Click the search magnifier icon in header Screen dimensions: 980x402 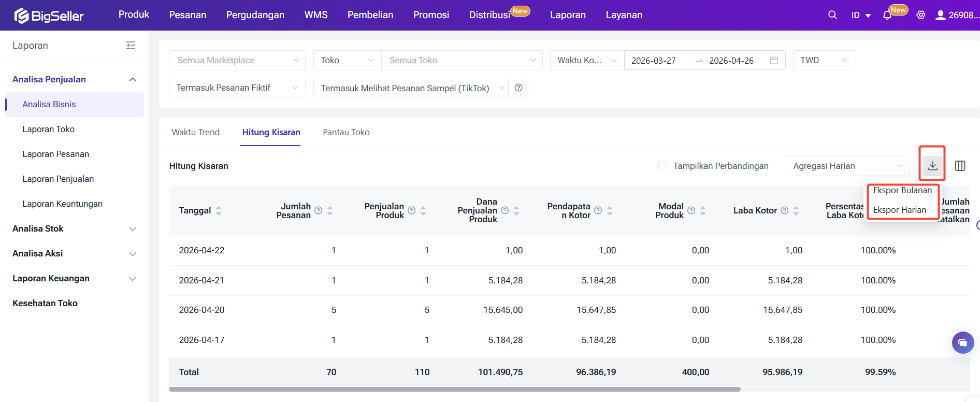(832, 15)
